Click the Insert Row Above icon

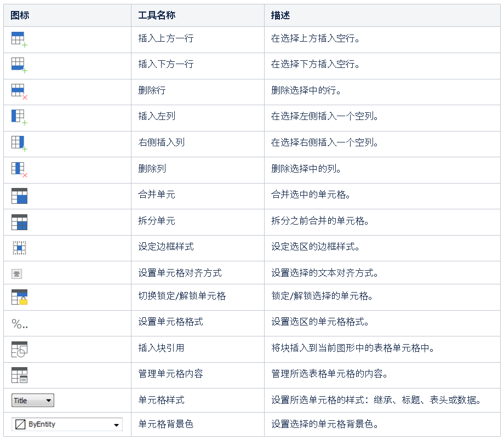tap(19, 39)
